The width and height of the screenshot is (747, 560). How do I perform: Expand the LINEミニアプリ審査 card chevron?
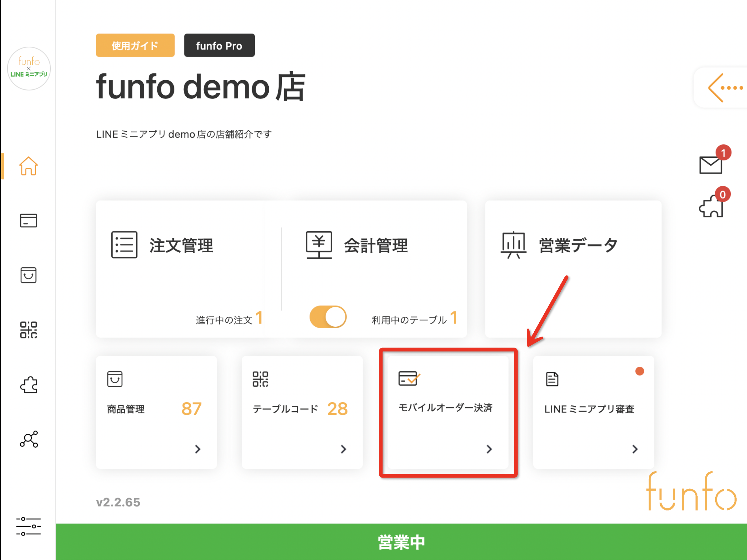click(635, 449)
